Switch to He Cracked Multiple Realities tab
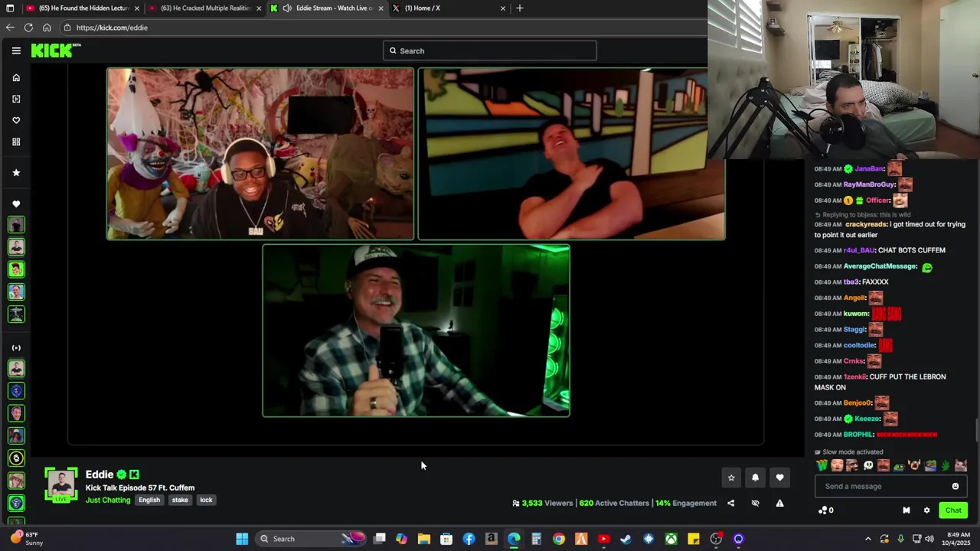 click(205, 8)
